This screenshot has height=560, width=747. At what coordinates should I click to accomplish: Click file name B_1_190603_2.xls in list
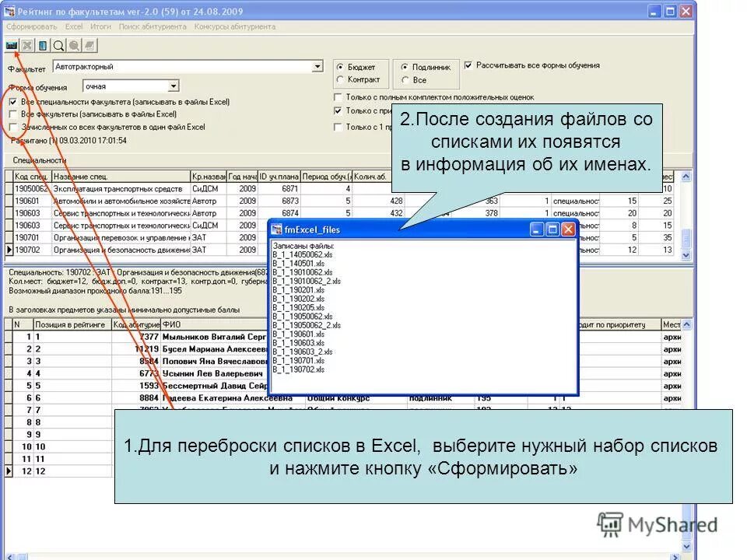pos(303,352)
